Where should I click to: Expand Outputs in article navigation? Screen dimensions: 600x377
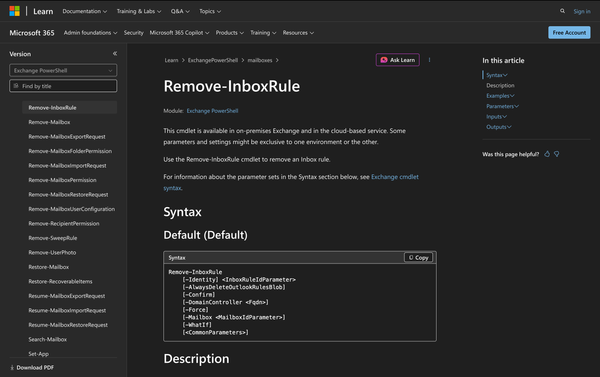(x=499, y=127)
